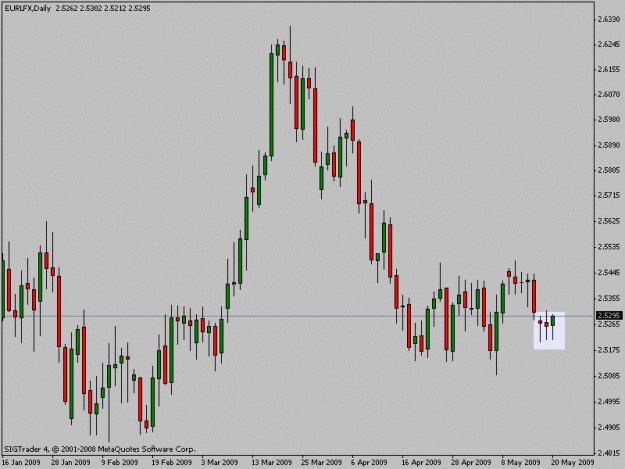The width and height of the screenshot is (625, 469).
Task: Select the current price tag 2.5295 on axis
Action: [x=609, y=316]
